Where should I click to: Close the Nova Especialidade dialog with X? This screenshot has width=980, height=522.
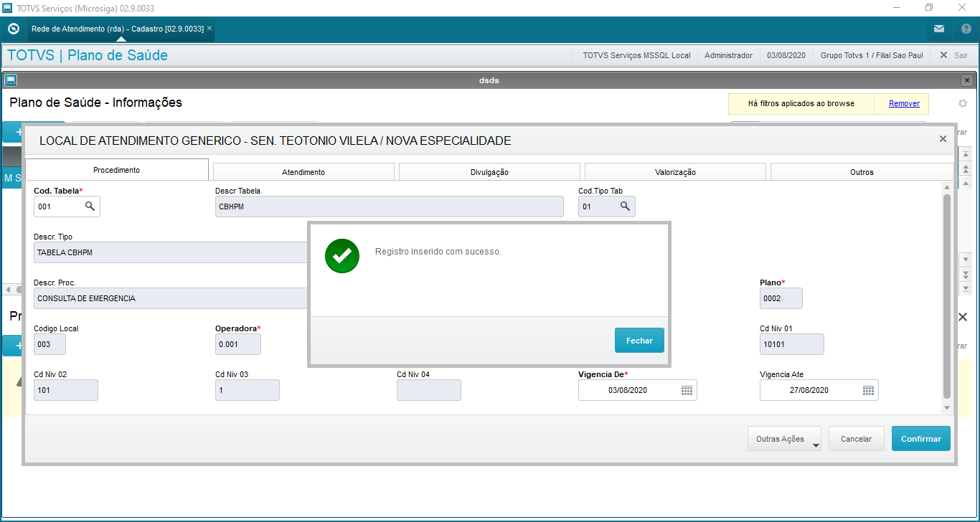943,139
